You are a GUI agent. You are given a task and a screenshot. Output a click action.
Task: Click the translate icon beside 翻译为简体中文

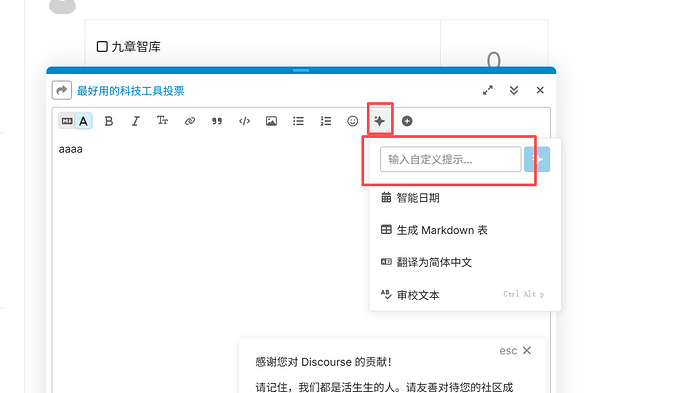(x=386, y=262)
